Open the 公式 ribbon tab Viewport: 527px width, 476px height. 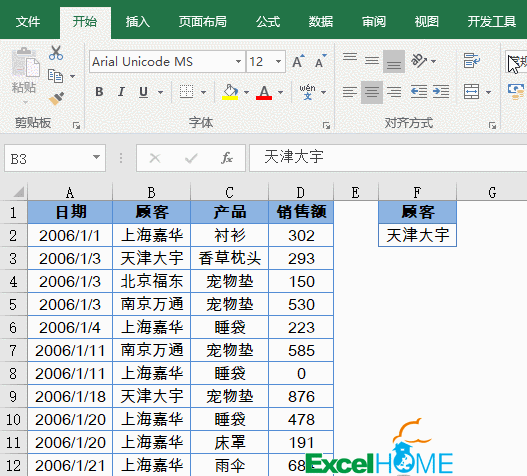268,22
